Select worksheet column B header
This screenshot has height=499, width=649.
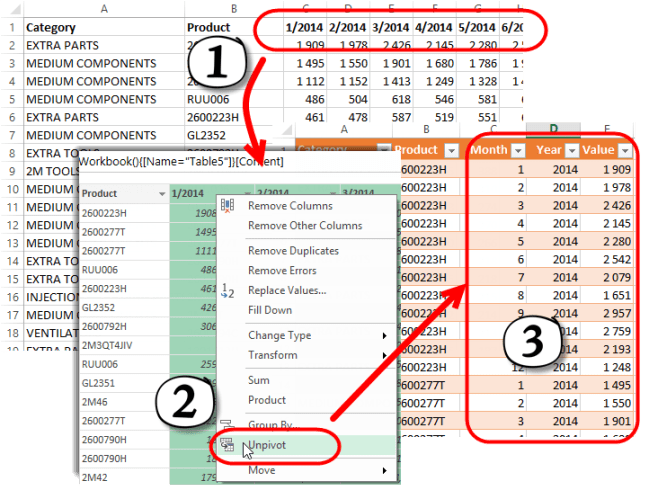pos(234,9)
